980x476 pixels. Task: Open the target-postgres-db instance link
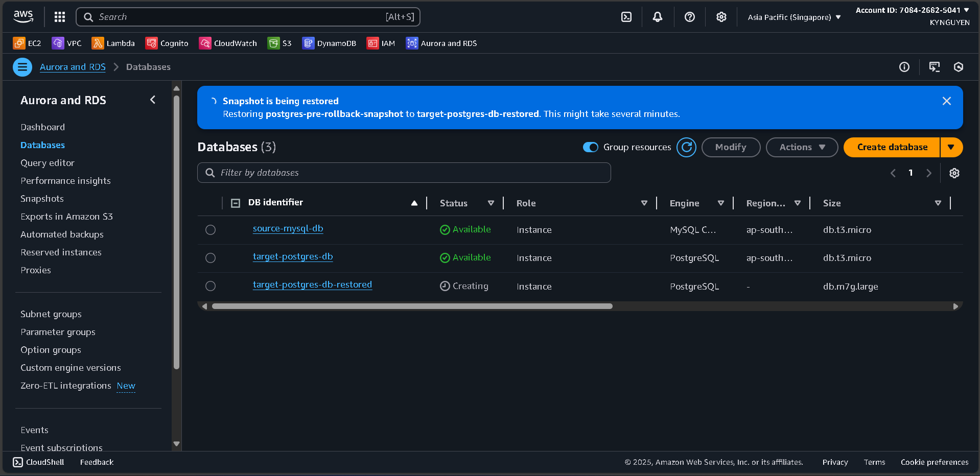click(293, 257)
